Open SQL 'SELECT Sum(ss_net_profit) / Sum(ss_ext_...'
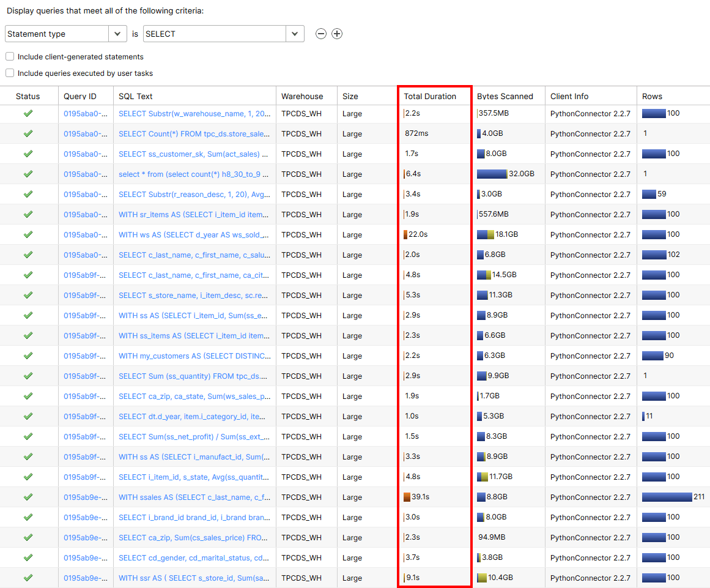Viewport: 710px width, 588px height. click(194, 437)
